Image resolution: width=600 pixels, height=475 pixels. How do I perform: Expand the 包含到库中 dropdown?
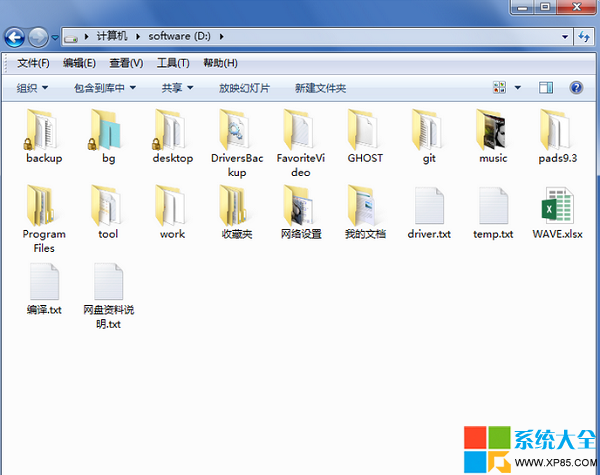point(105,88)
